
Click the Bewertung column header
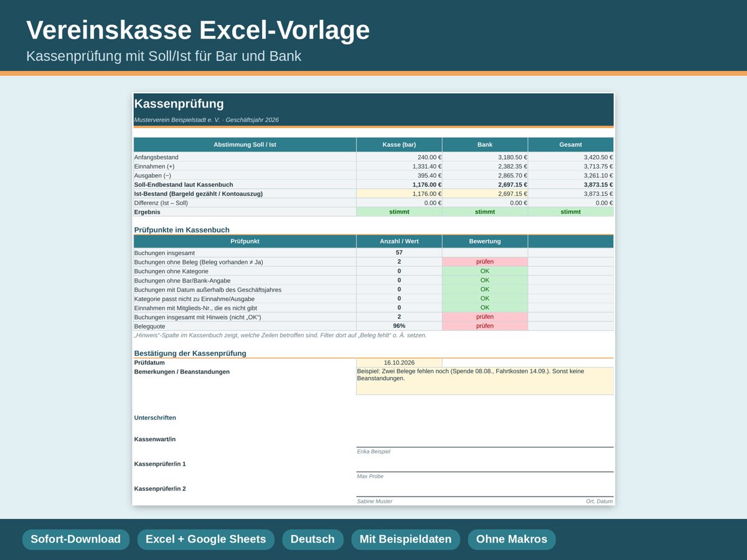485,241
